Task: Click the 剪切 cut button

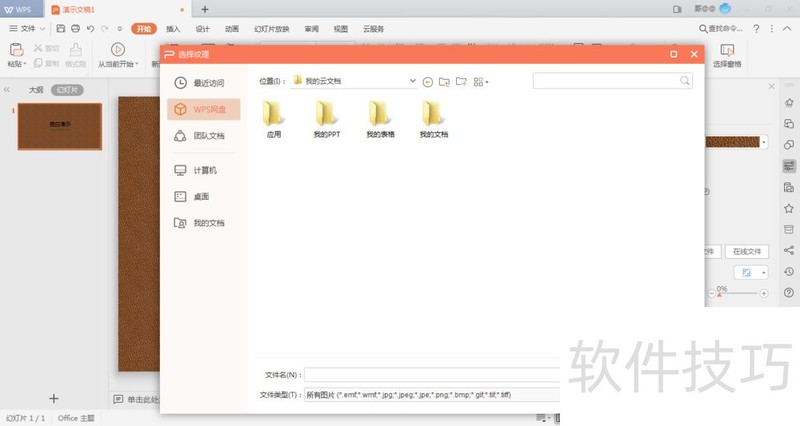Action: point(46,48)
